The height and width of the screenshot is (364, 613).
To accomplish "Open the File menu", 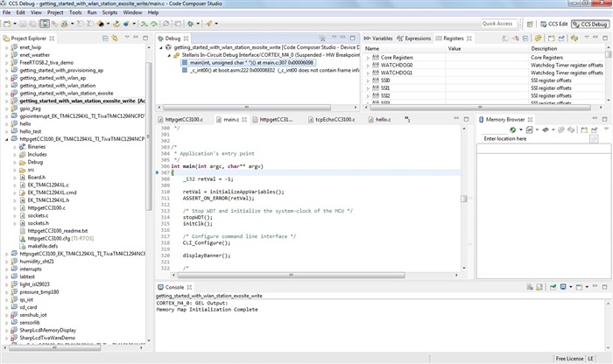I will (7, 12).
